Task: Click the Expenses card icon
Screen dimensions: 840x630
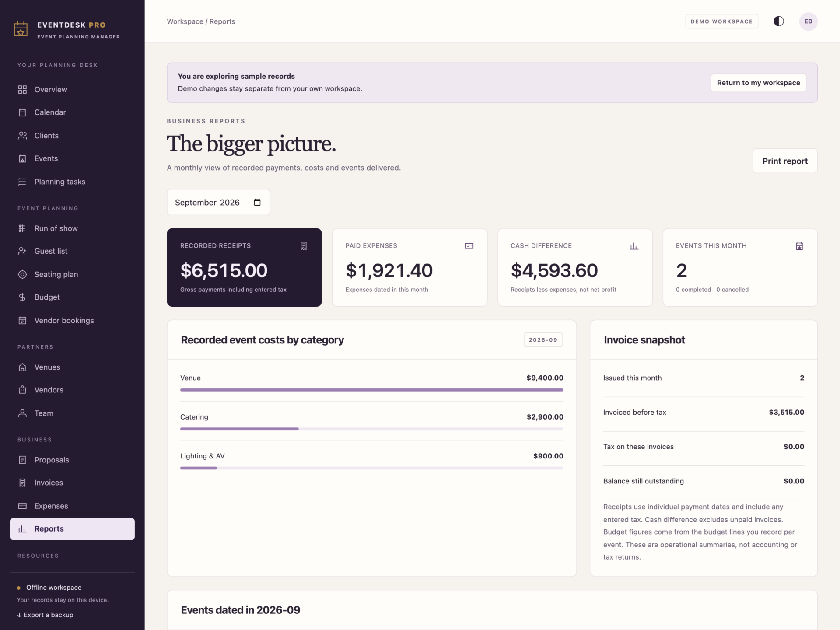Action: click(x=22, y=506)
